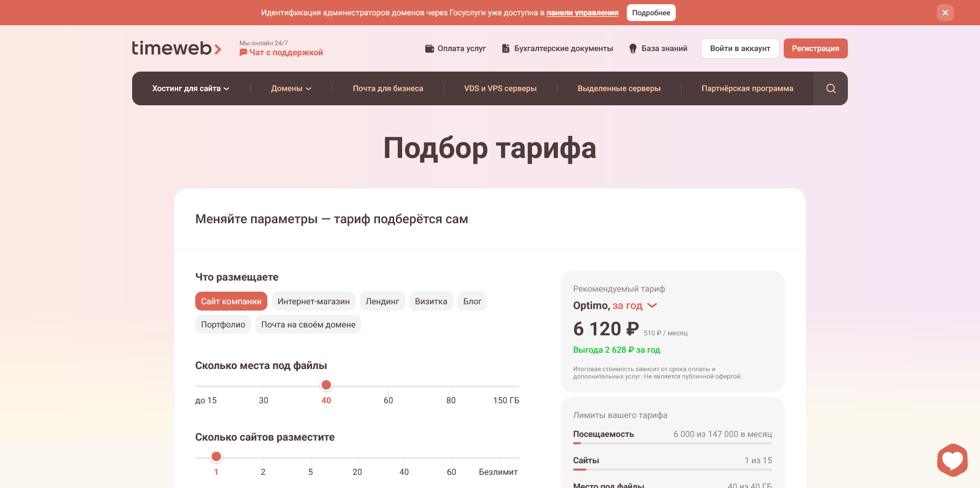Go to VDS и VPS серверы
Image resolution: width=980 pixels, height=488 pixels.
click(501, 88)
